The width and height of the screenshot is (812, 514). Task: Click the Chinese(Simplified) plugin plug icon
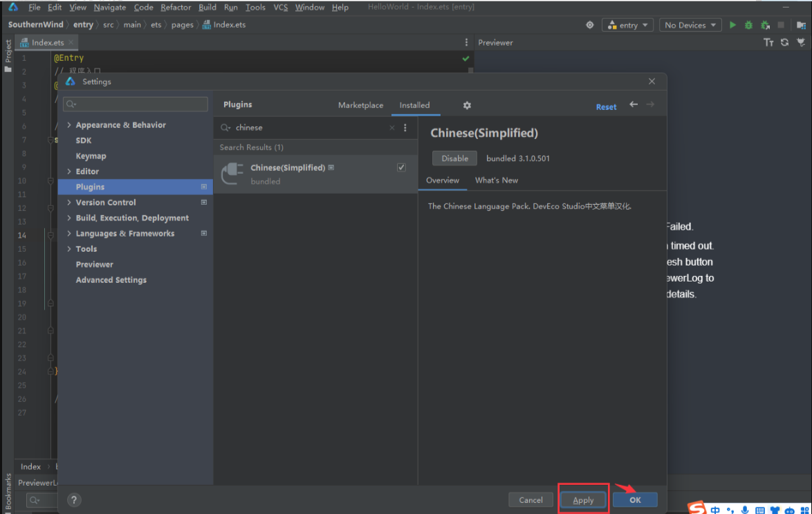point(232,174)
